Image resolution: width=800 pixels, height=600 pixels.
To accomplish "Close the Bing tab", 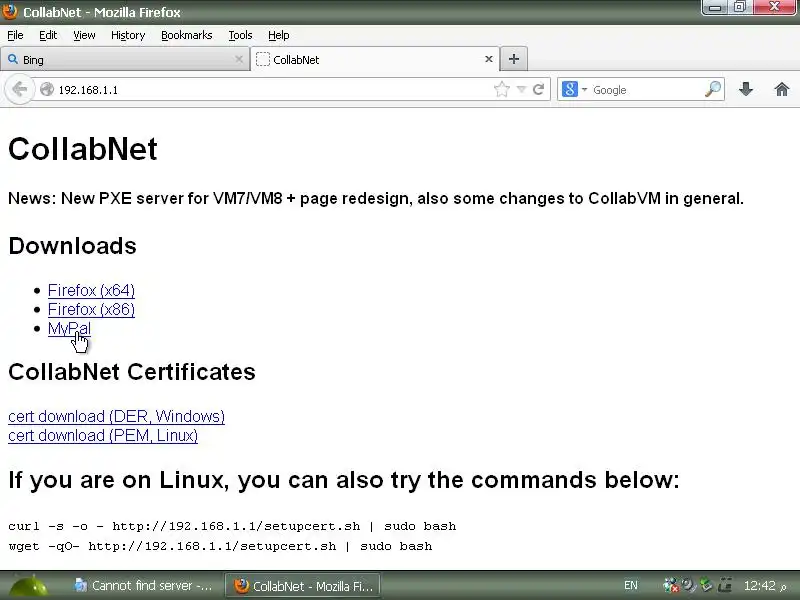I will tap(239, 59).
